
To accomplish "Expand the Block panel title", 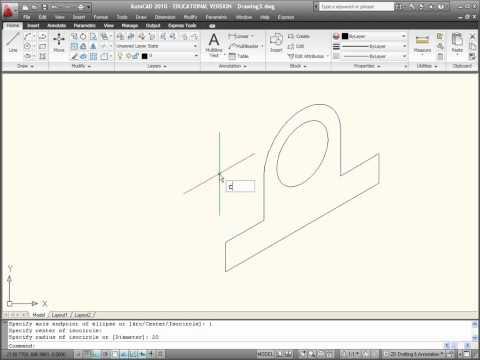I will point(298,66).
